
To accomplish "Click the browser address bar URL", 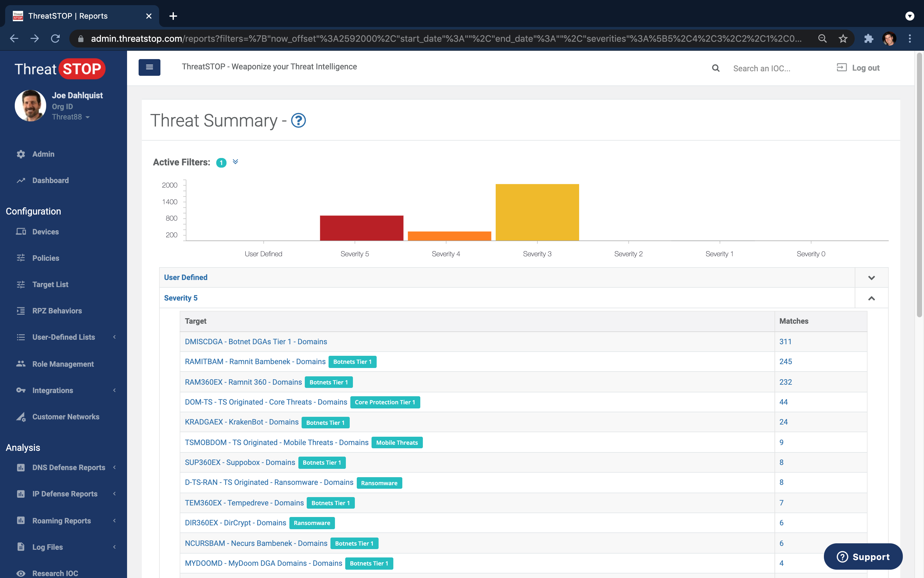I will pos(446,39).
